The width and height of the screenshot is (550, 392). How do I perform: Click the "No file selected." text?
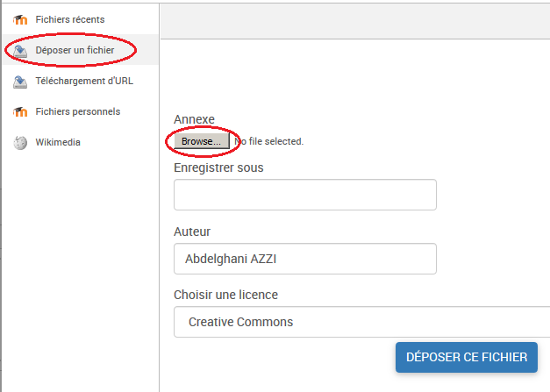[268, 141]
